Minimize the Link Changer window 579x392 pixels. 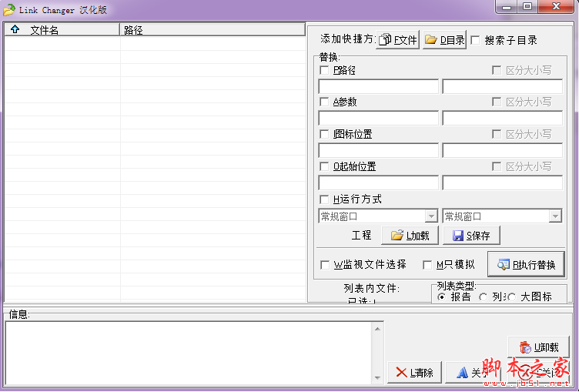tap(507, 7)
